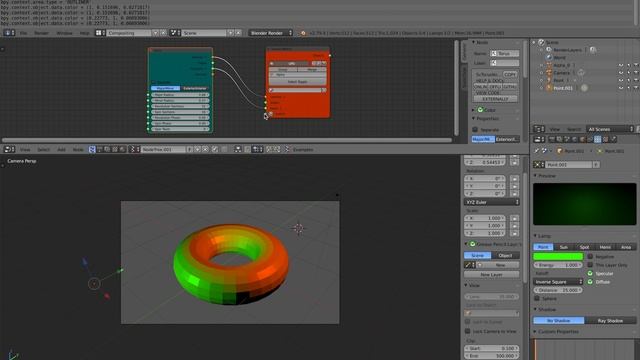Open the green lamp color swatch
Screen dimensions: 640x360
click(x=558, y=256)
